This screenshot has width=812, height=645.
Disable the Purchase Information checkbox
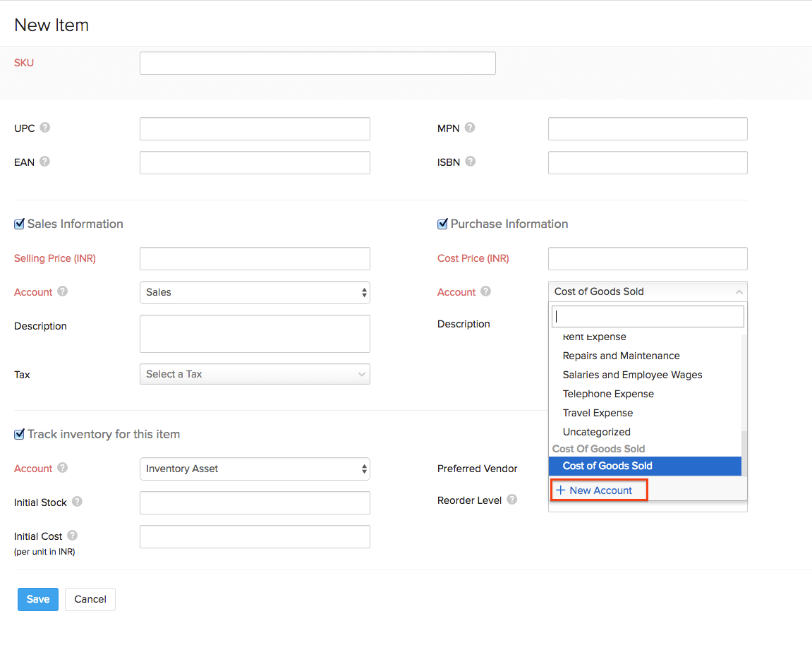(x=442, y=224)
